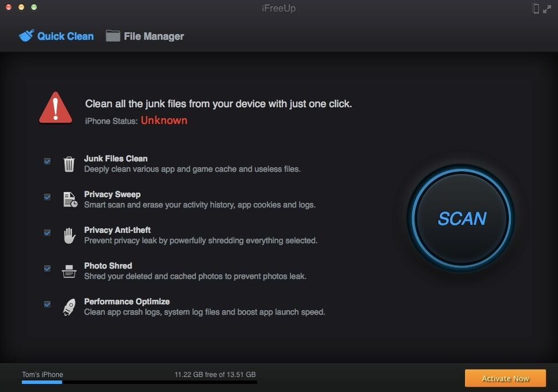Click 'Shred your deleted and cached' description
This screenshot has width=558, height=392.
pos(195,276)
